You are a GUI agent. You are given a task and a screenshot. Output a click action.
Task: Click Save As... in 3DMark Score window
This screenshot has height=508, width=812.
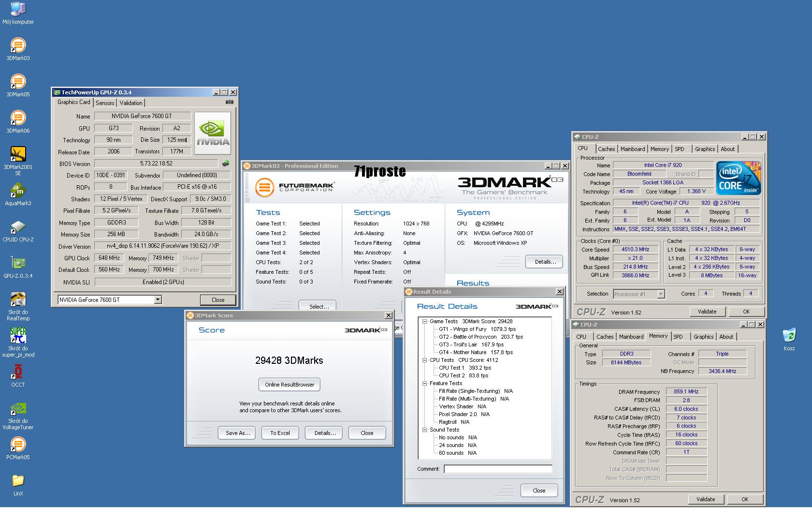click(238, 433)
